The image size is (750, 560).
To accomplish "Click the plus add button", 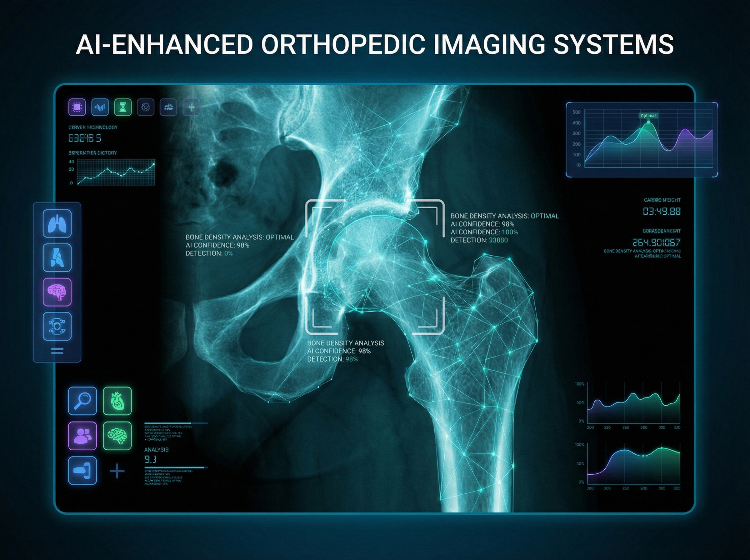I will pos(117,471).
